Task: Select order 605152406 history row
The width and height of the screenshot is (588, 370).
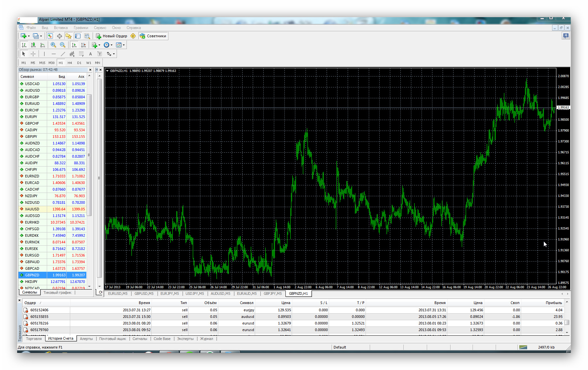Action: pos(293,310)
